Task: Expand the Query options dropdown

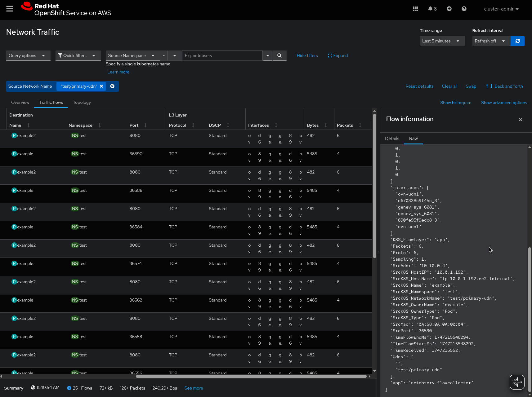Action: (28, 55)
